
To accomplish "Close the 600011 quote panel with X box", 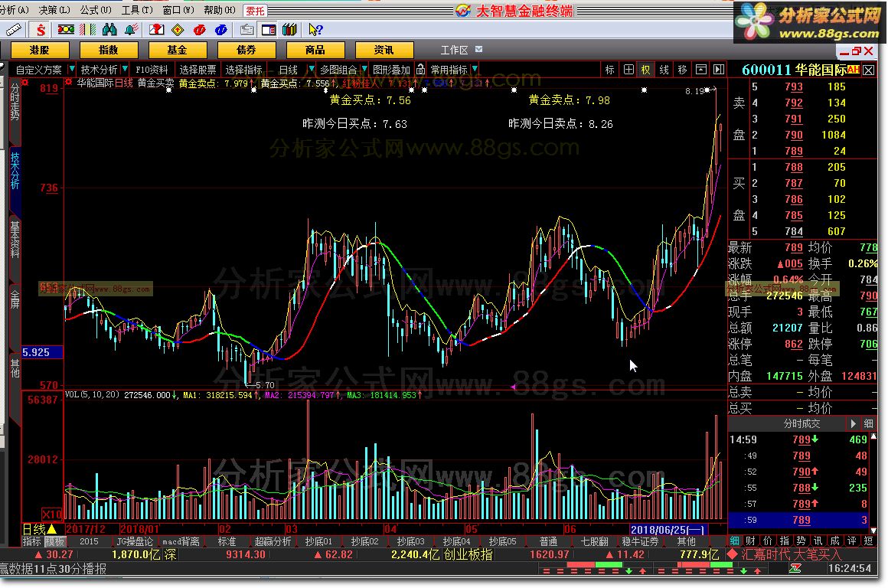I will (x=869, y=70).
